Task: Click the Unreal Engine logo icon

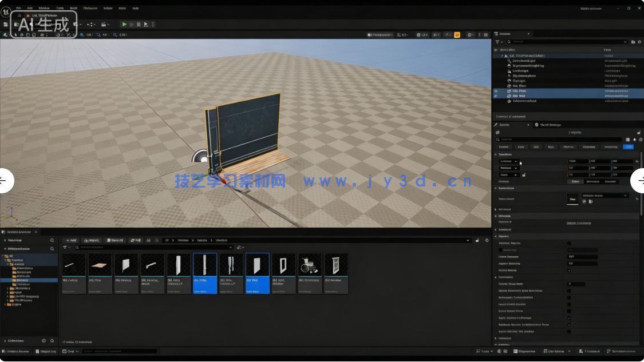Action: 6,8
